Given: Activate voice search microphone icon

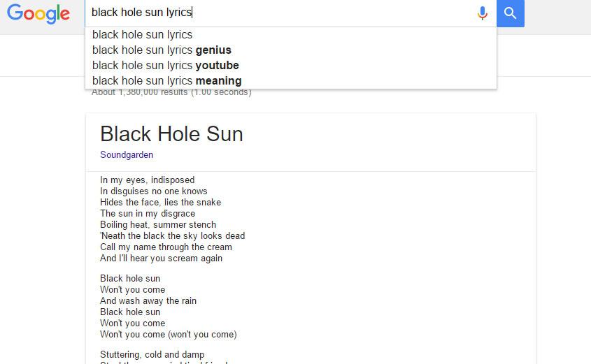Looking at the screenshot, I should coord(482,13).
